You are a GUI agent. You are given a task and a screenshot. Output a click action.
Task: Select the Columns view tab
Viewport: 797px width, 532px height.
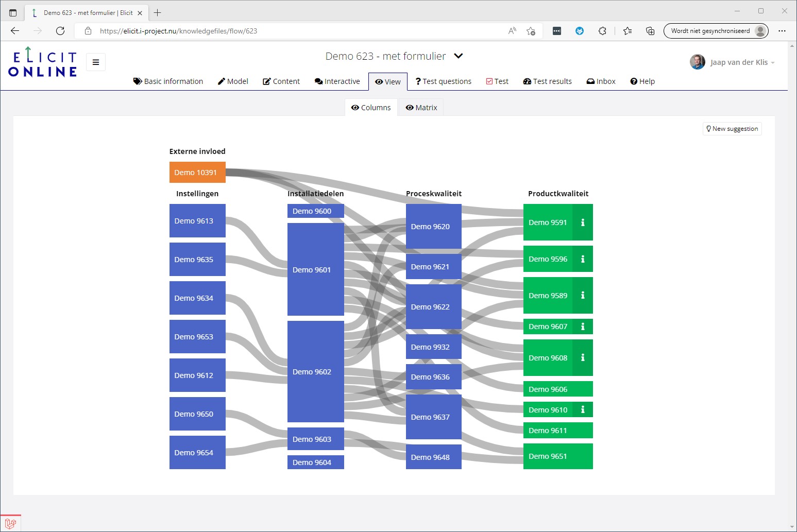tap(371, 108)
